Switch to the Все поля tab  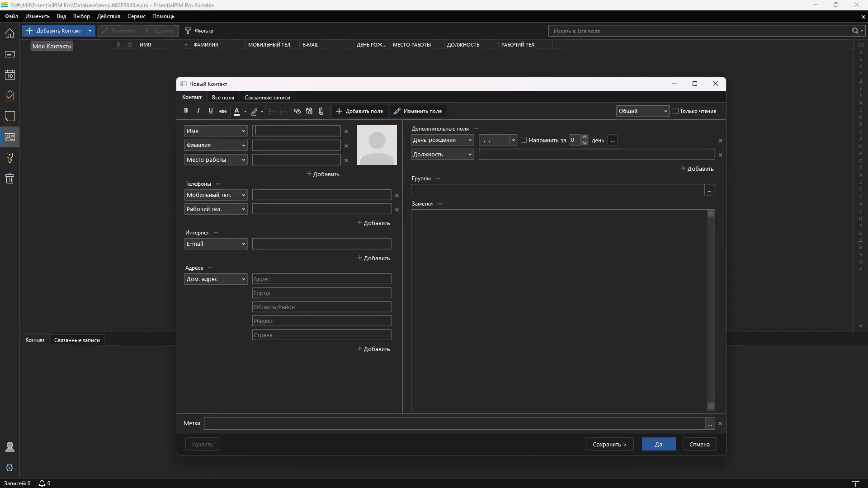pos(223,98)
